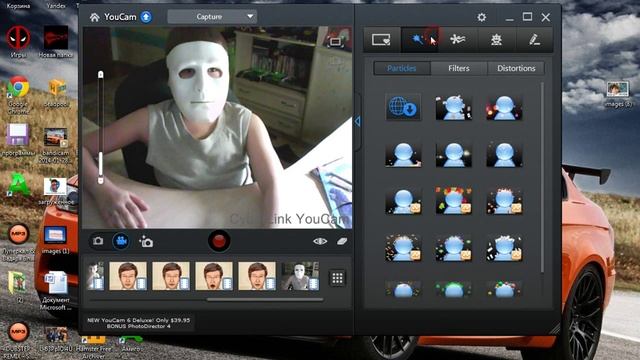The height and width of the screenshot is (360, 640).
Task: Select middle particle effect in fourth row
Action: [x=453, y=248]
